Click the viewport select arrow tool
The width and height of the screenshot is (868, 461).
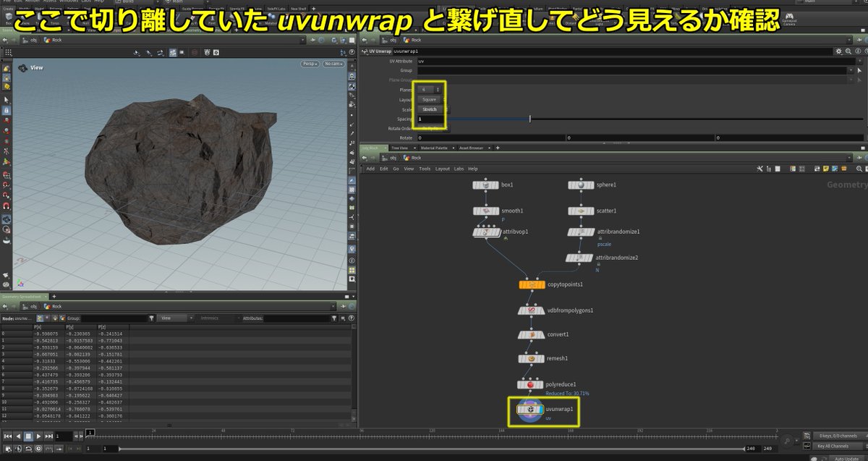coord(7,99)
